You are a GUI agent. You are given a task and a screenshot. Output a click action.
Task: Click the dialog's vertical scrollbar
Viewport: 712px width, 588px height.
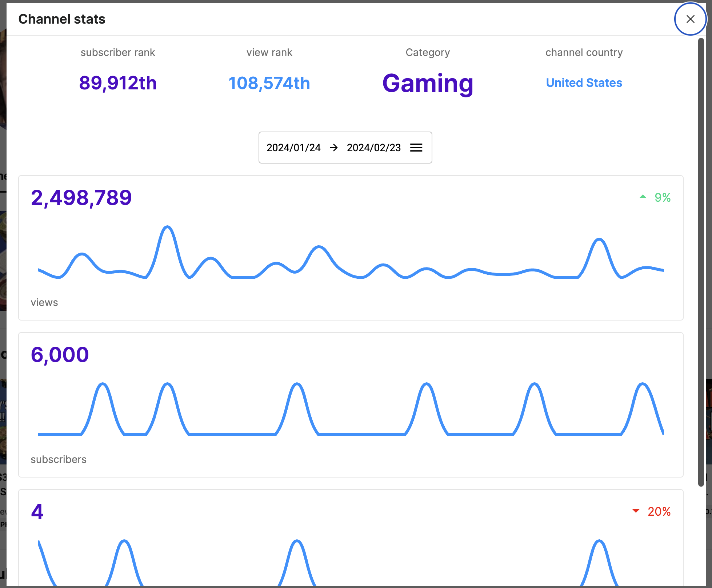click(x=701, y=262)
